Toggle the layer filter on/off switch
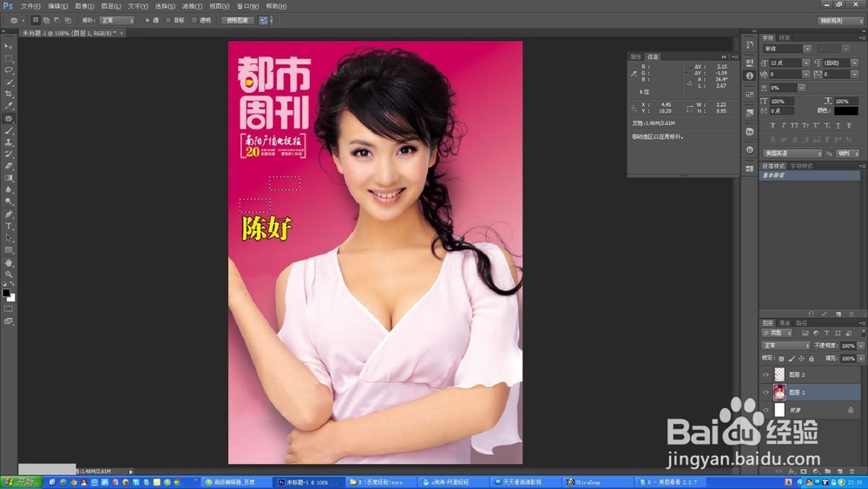This screenshot has height=489, width=868. 863,333
